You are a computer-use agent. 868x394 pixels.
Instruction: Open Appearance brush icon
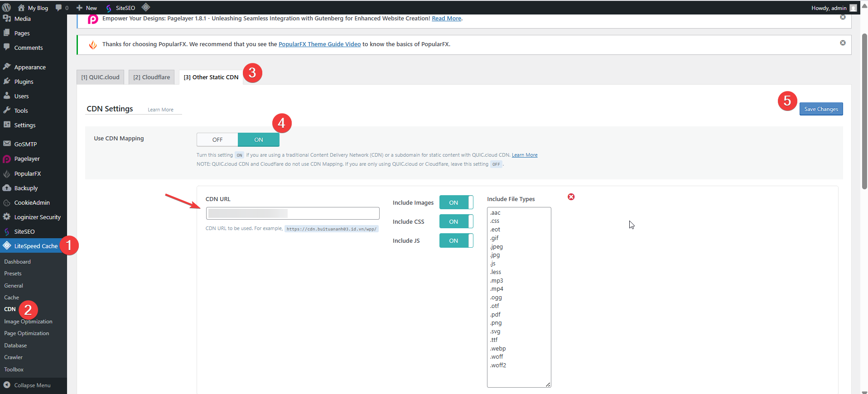pyautogui.click(x=7, y=67)
